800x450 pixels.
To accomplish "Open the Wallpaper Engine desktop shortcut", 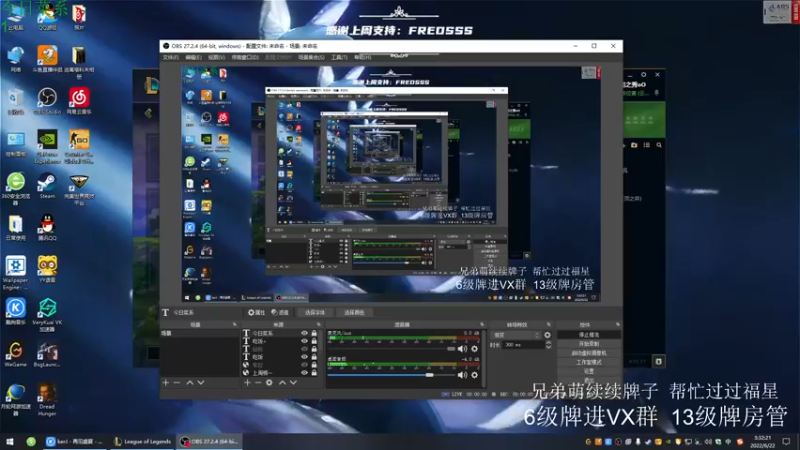I will (16, 273).
